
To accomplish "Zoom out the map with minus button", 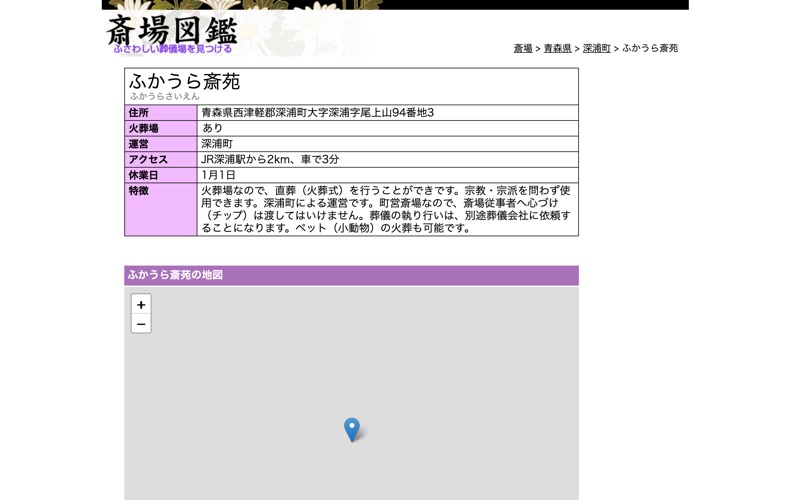I will (x=141, y=324).
